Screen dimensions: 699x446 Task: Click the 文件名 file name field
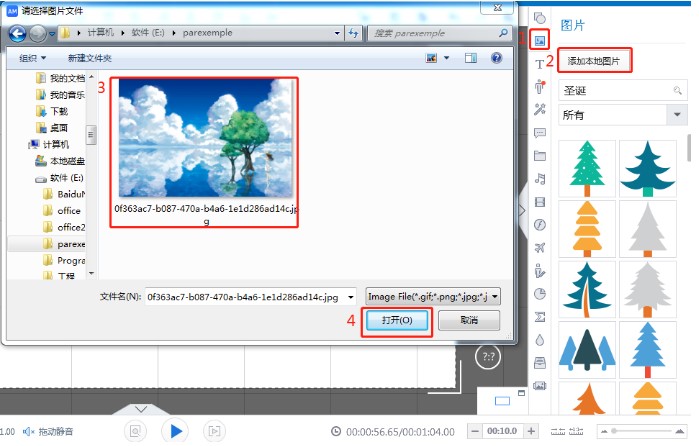coord(250,297)
